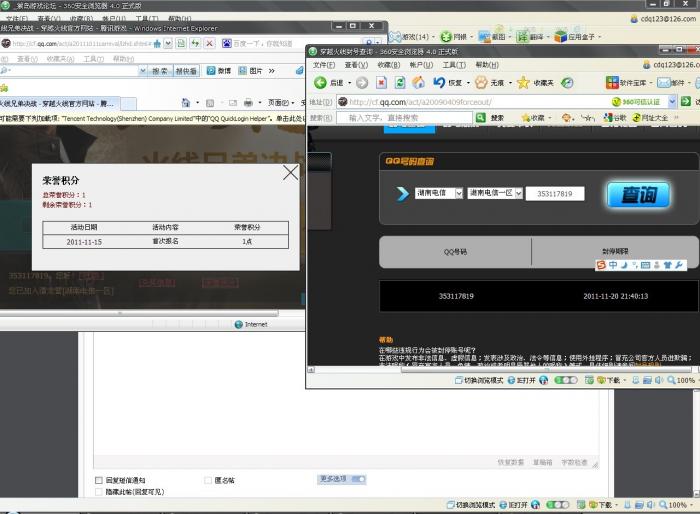
Task: Open 帮助(H) menu in front 360 window
Action: (487, 65)
